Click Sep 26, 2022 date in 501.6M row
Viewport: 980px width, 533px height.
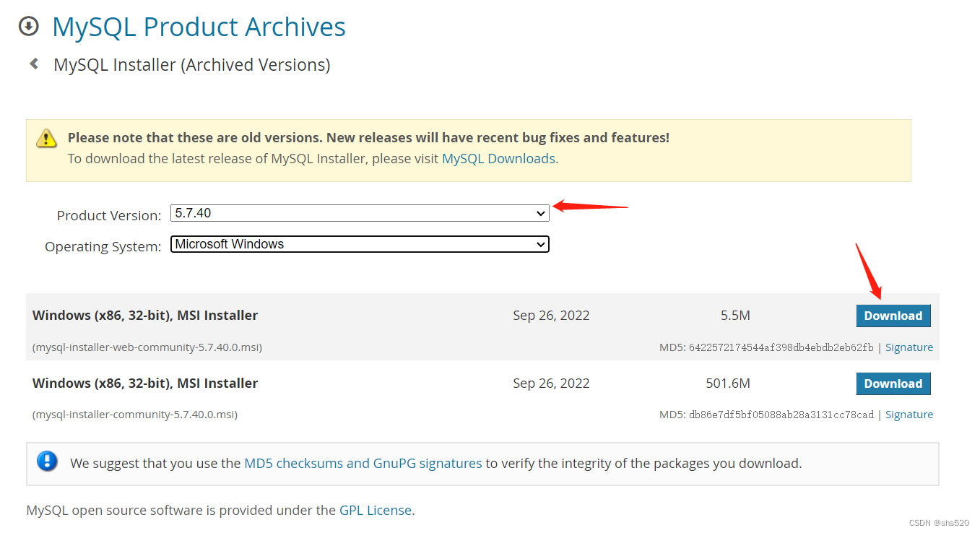pyautogui.click(x=551, y=383)
